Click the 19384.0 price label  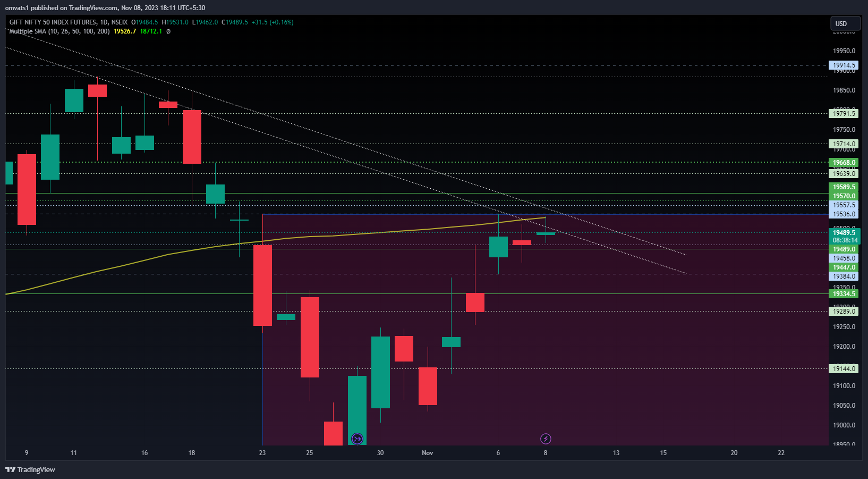pos(844,276)
